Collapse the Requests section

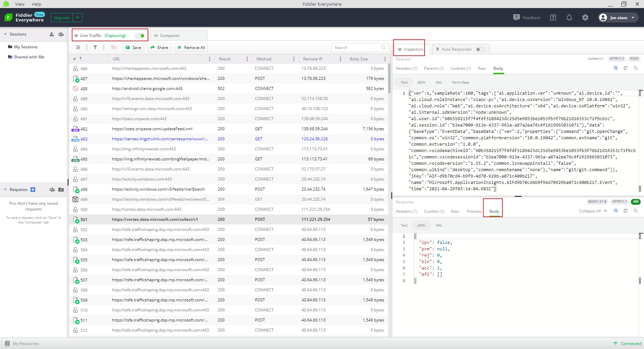[x=5, y=190]
